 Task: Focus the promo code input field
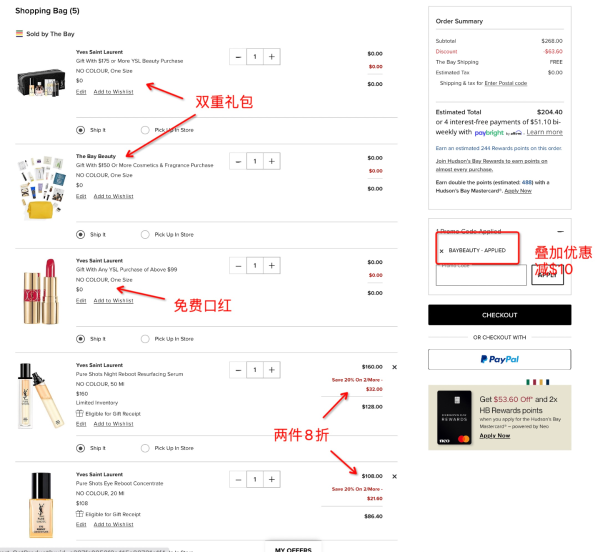pos(481,275)
